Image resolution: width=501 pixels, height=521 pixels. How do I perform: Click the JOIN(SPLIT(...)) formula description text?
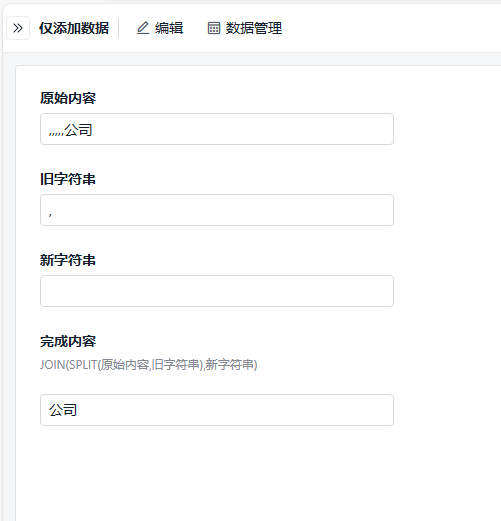click(149, 365)
